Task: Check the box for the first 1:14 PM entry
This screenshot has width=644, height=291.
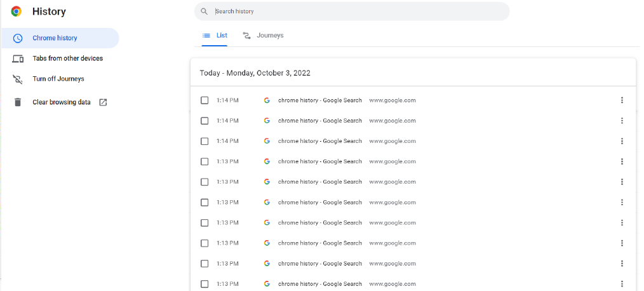Action: pyautogui.click(x=205, y=100)
